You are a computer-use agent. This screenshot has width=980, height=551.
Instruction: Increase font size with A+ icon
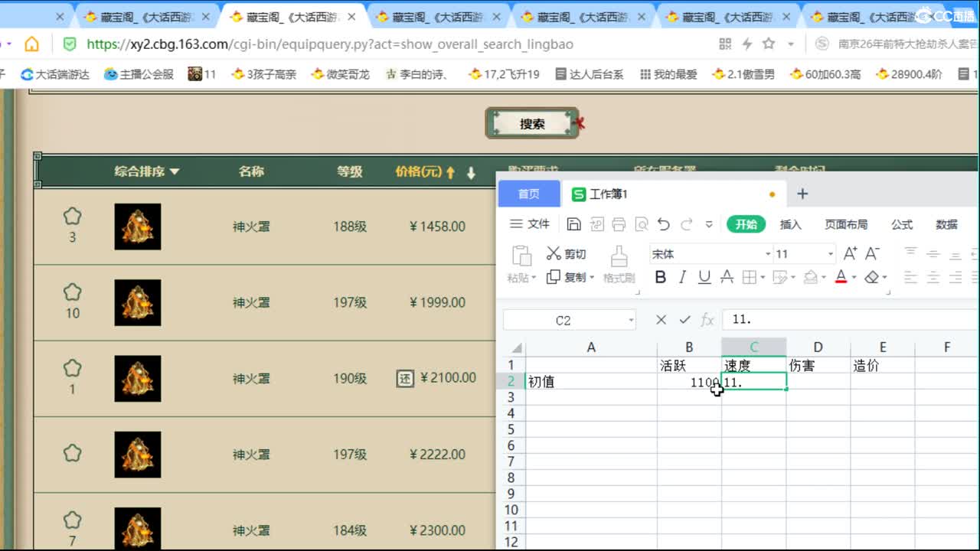850,254
